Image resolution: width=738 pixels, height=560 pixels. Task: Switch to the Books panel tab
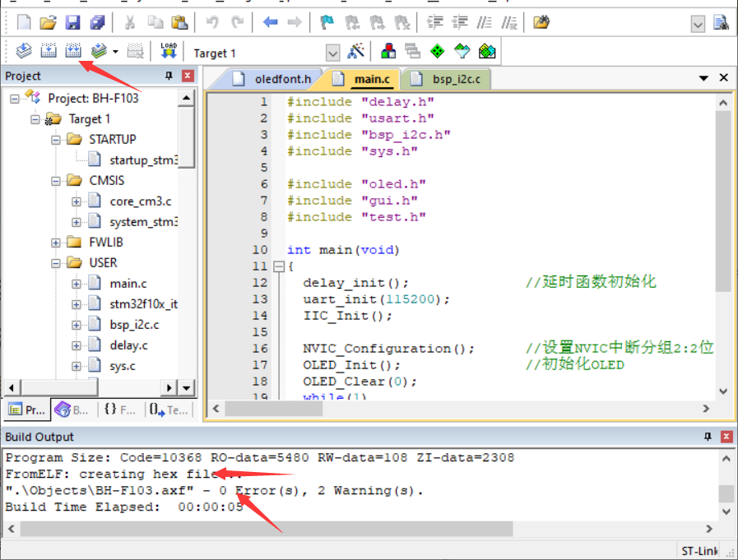pyautogui.click(x=72, y=410)
